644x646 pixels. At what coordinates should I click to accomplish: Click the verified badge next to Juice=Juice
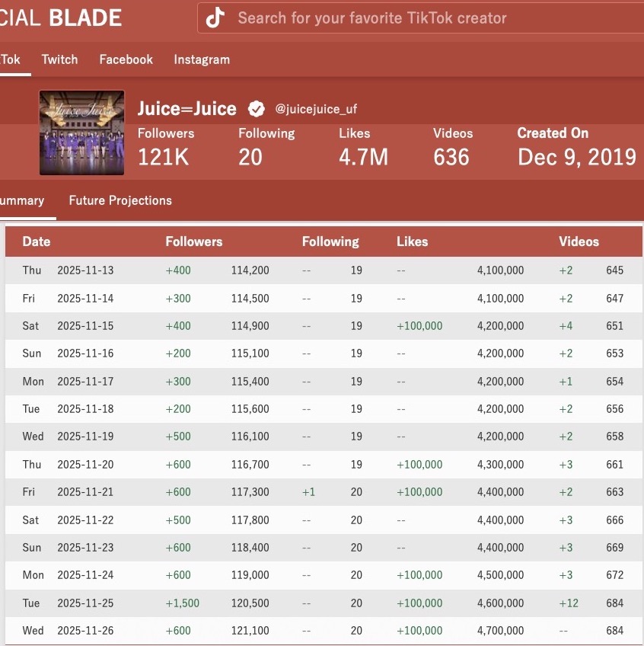(257, 109)
